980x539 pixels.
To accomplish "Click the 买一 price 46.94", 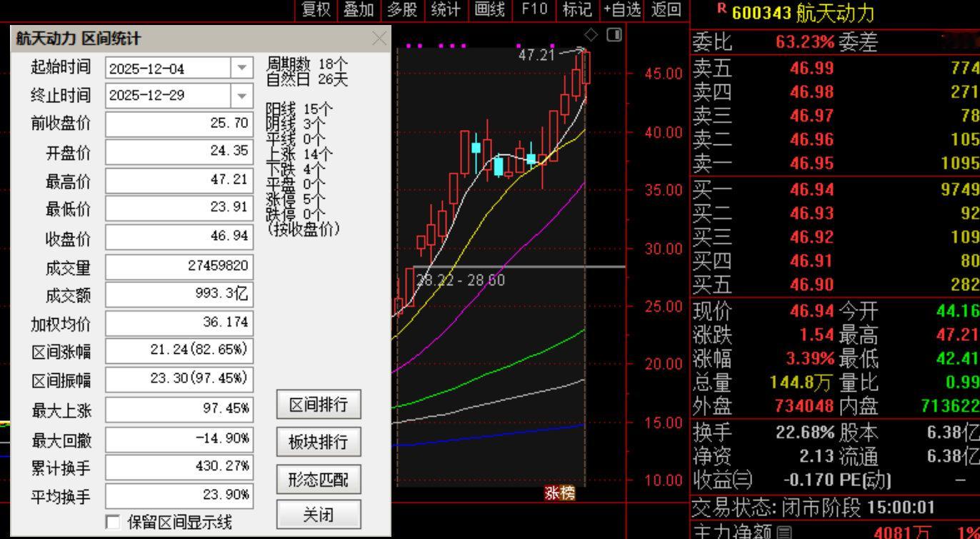I will tap(811, 189).
